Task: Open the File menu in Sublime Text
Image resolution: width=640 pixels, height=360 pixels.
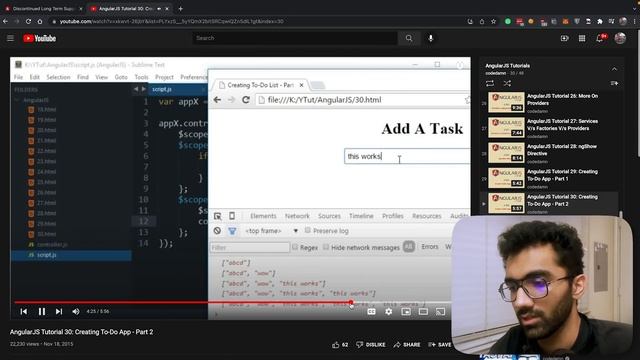Action: point(18,77)
